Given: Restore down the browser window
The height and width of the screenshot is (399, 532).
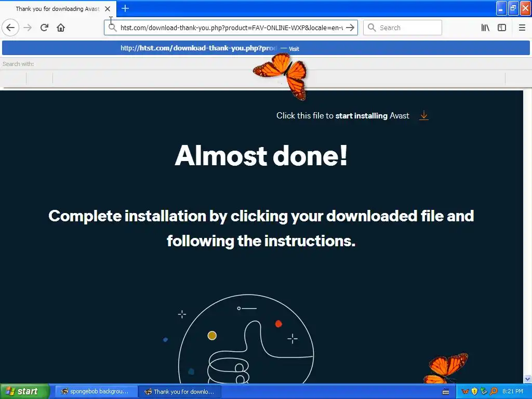Looking at the screenshot, I should click(x=513, y=8).
